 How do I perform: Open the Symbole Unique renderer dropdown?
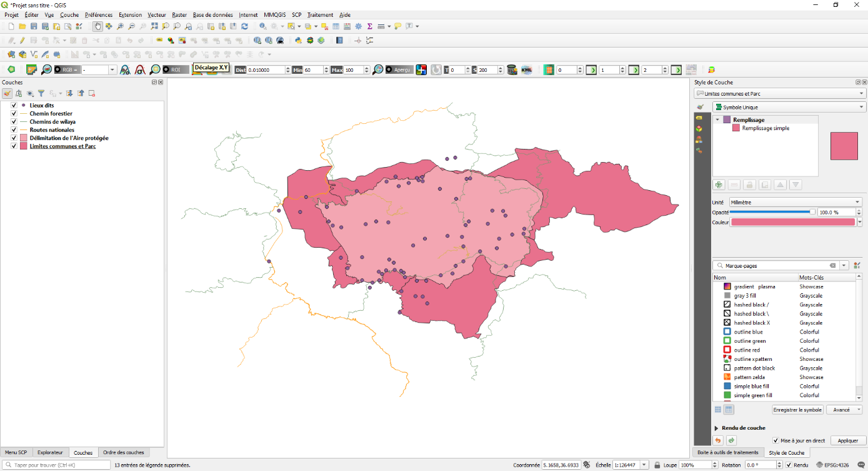pyautogui.click(x=789, y=107)
